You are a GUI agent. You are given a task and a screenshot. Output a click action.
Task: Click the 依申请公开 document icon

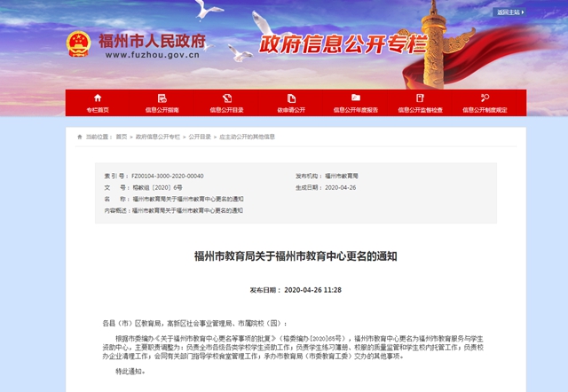pyautogui.click(x=290, y=98)
